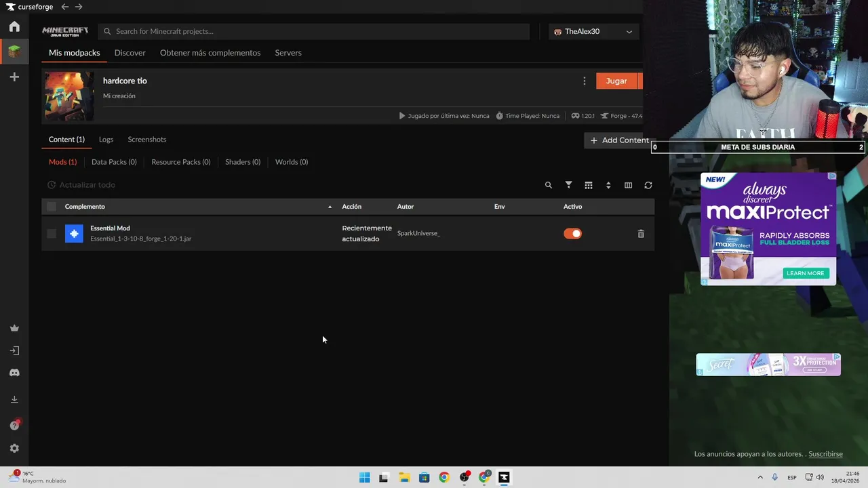Click the microphone tray icon

tap(775, 477)
